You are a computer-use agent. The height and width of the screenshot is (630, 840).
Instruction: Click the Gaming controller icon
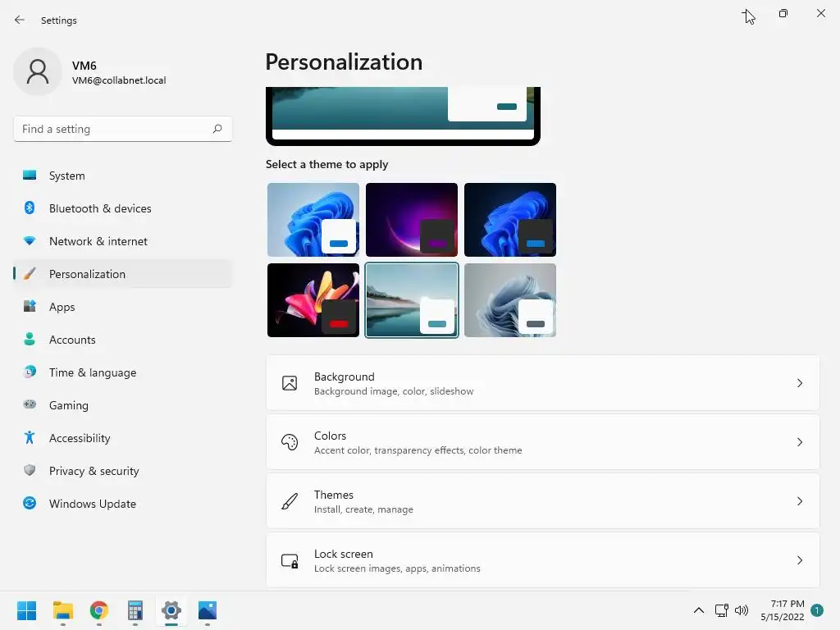pos(30,404)
